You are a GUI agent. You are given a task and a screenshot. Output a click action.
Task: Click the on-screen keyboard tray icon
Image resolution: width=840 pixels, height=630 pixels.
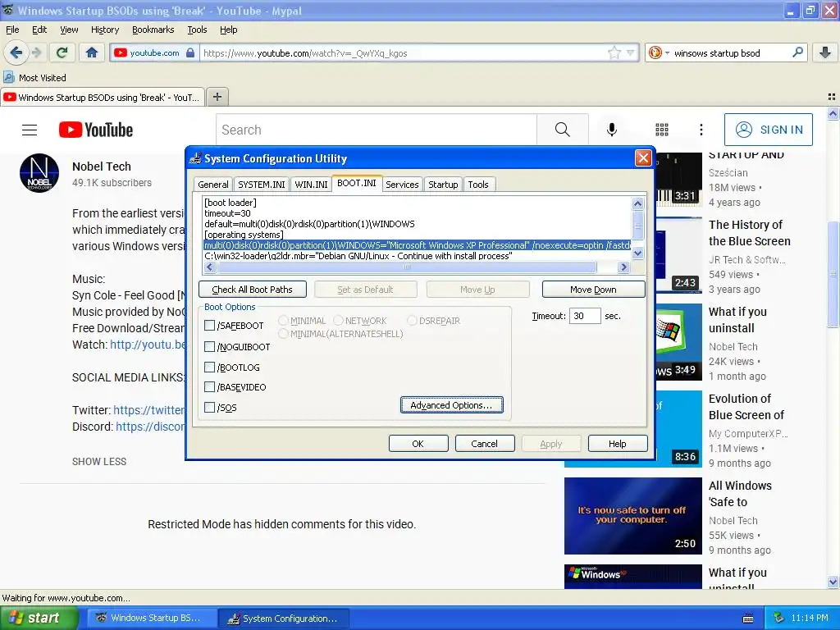point(748,619)
